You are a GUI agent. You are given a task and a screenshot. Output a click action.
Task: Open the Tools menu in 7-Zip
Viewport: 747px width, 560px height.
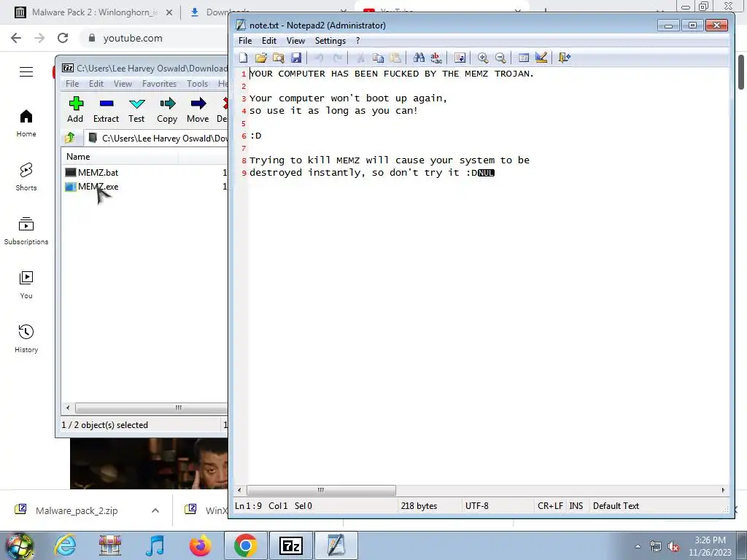click(197, 84)
